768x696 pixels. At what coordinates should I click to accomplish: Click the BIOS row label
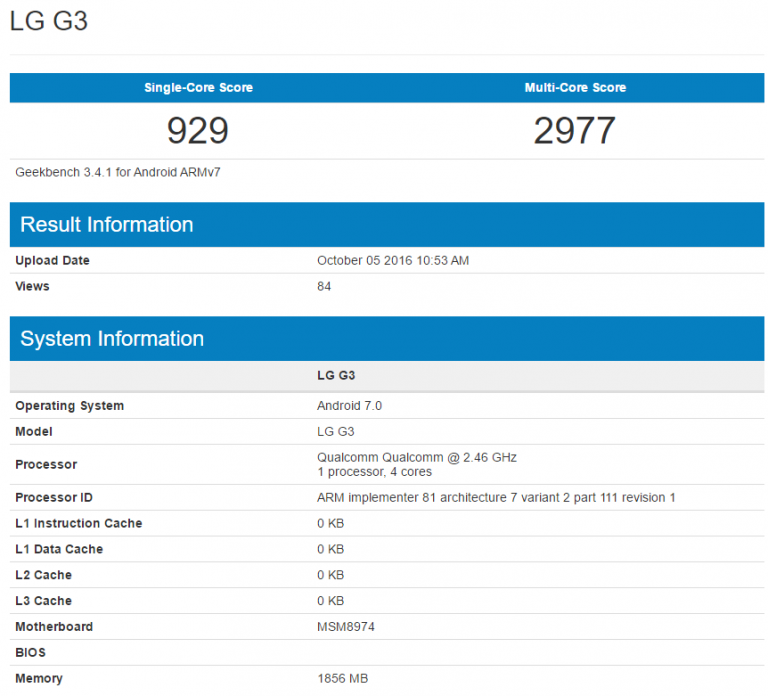click(x=30, y=653)
